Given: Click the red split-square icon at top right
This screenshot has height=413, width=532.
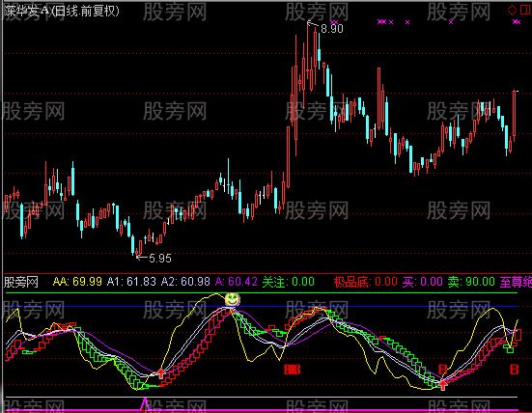Looking at the screenshot, I should pyautogui.click(x=525, y=10).
